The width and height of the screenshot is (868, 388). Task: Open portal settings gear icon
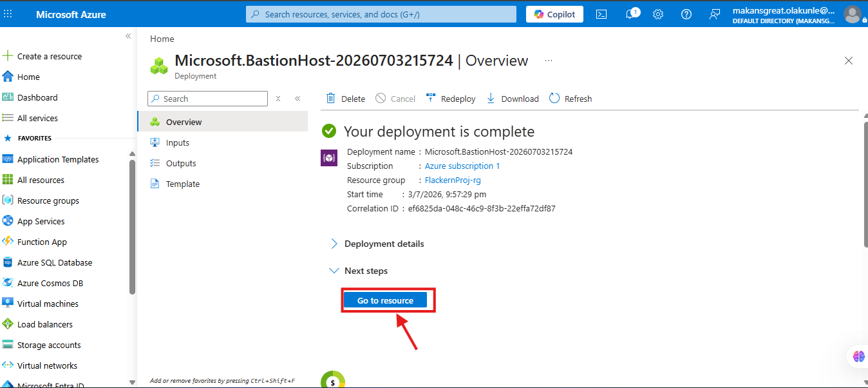pos(658,14)
